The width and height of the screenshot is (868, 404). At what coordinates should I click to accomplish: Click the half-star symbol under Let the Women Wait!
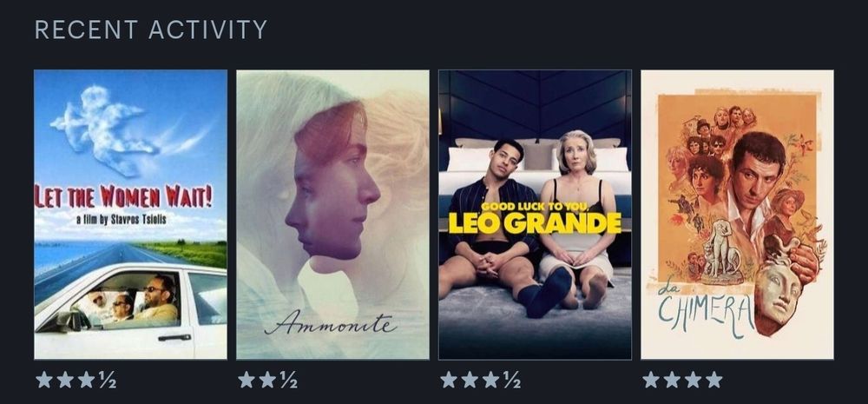(x=108, y=380)
